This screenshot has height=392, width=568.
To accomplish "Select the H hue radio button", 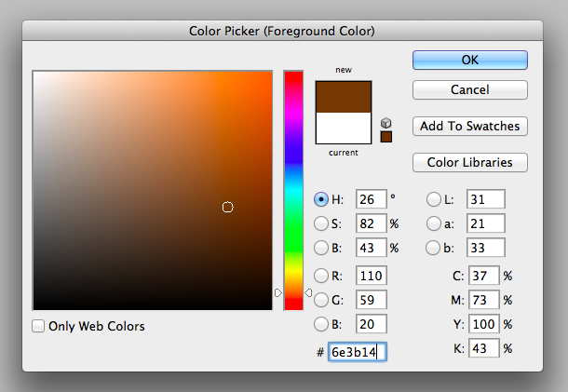I will coord(321,199).
